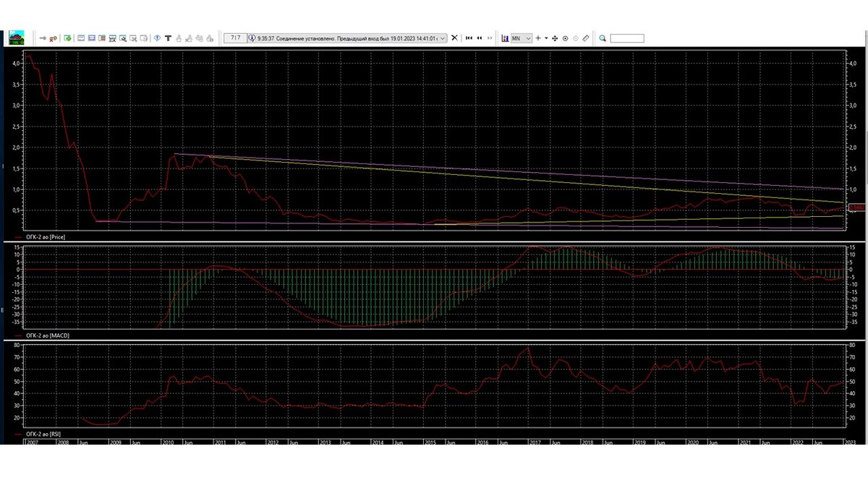This screenshot has width=868, height=488.
Task: Click the magnifier search icon
Action: click(x=603, y=38)
